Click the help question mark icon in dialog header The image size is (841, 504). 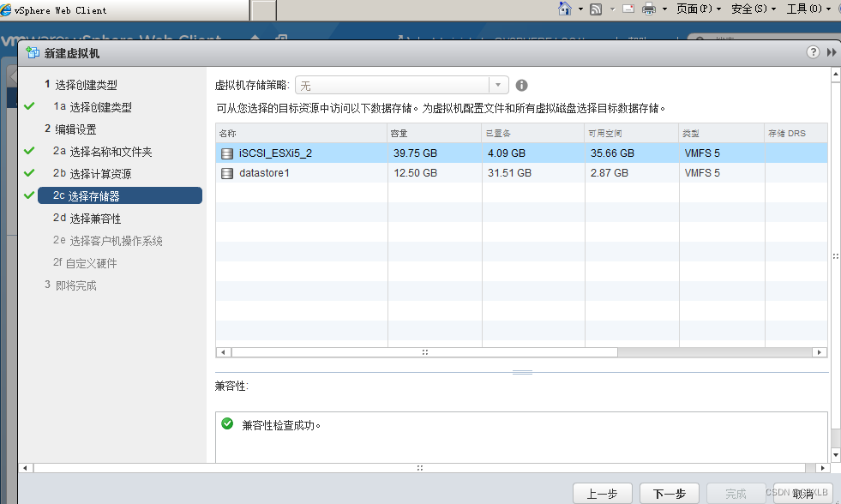813,52
